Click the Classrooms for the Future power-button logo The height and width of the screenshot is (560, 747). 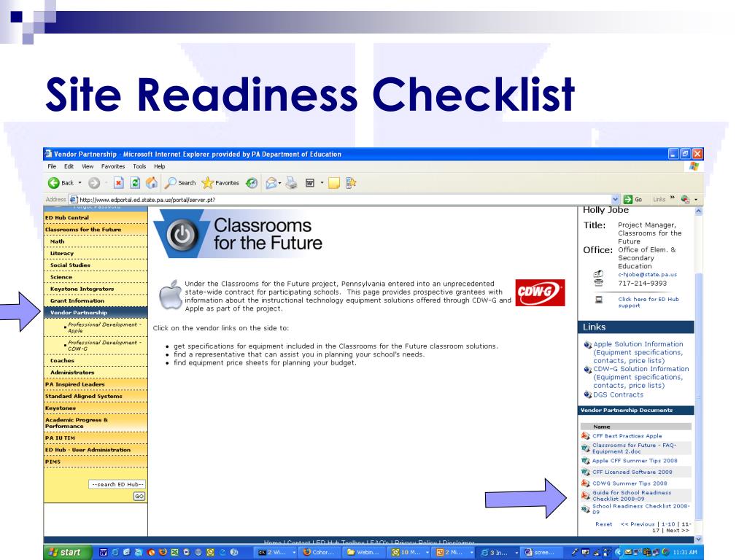click(x=182, y=235)
